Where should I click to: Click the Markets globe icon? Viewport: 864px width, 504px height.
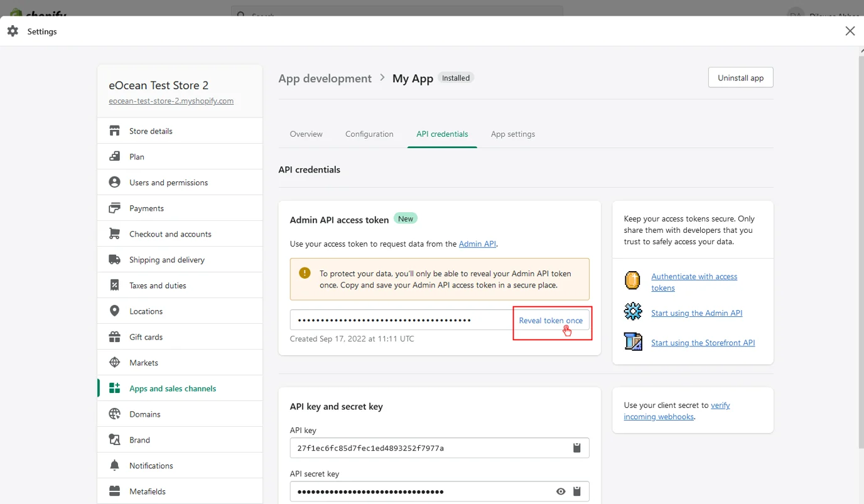click(114, 363)
